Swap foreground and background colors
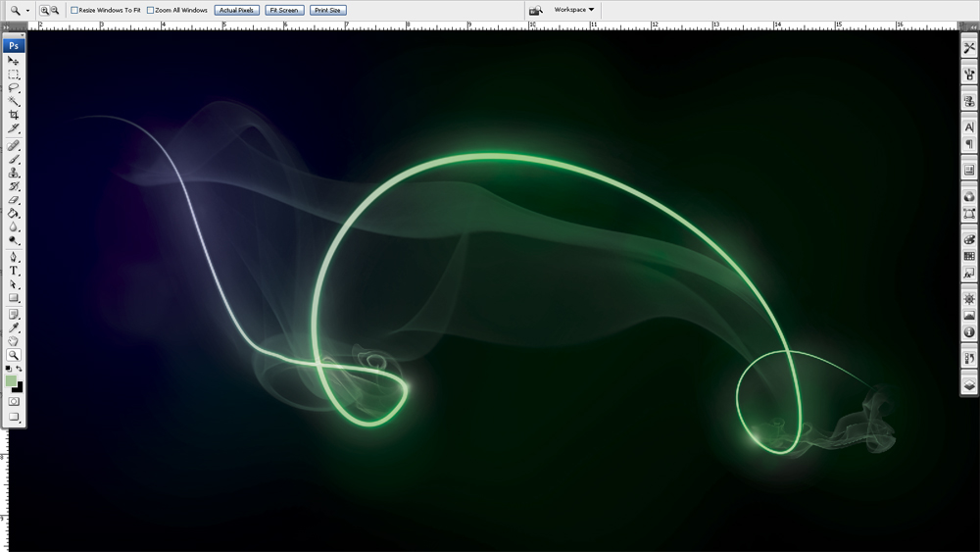The image size is (980, 552). (19, 369)
